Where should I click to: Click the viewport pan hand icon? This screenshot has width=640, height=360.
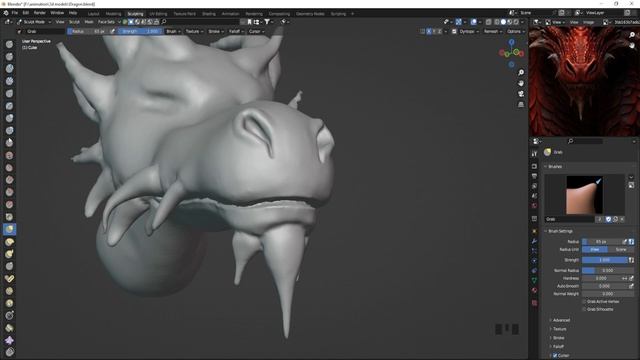(521, 83)
